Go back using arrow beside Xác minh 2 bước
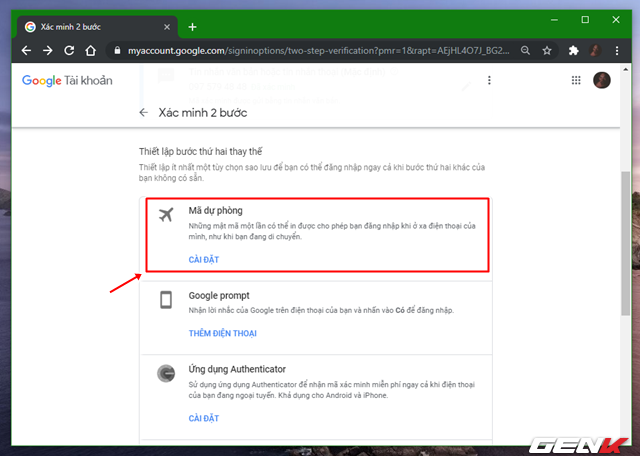Image resolution: width=640 pixels, height=456 pixels. point(144,113)
